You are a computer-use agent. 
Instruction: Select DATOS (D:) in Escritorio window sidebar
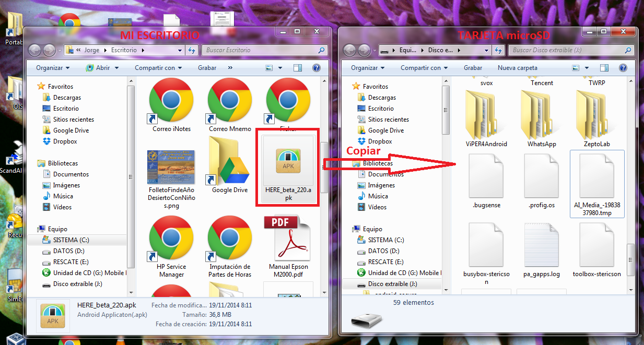tap(68, 251)
